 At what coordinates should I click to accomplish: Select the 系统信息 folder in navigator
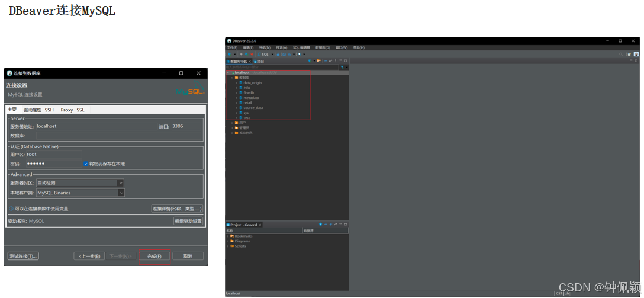246,133
